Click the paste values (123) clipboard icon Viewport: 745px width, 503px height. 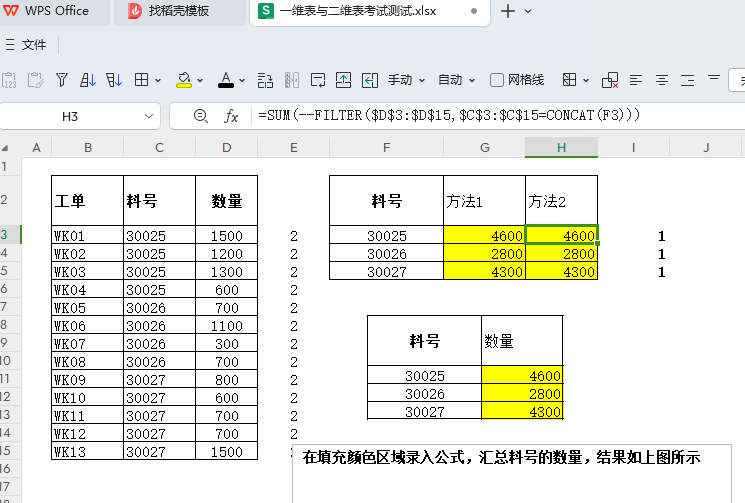[x=9, y=80]
